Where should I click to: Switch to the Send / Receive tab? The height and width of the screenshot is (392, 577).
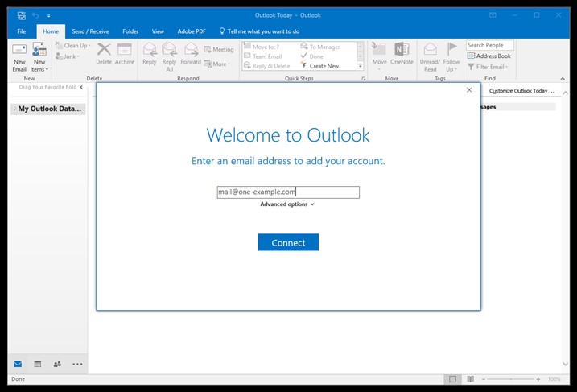click(90, 31)
